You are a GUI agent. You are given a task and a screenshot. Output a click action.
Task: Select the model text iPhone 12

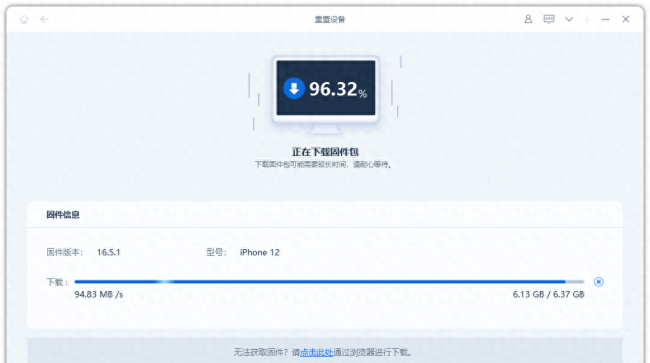260,252
